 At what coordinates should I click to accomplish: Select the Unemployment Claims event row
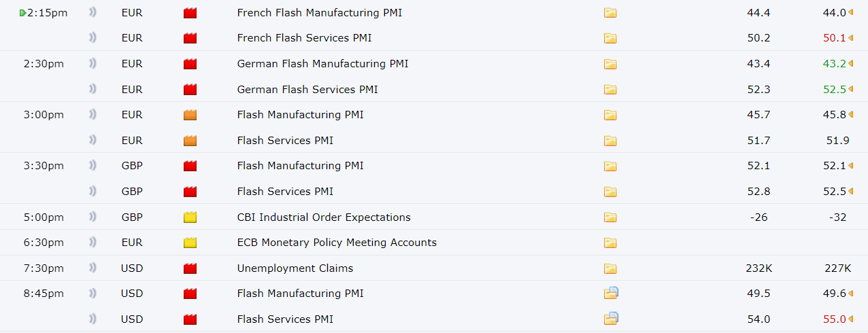pos(434,268)
